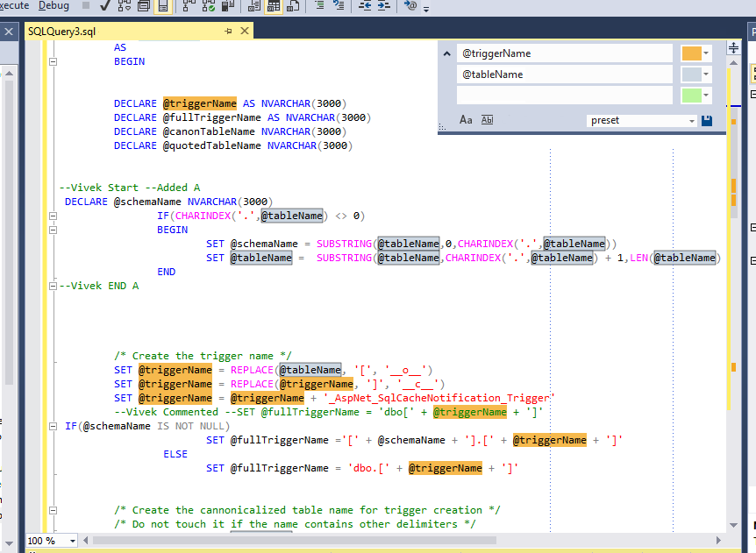The height and width of the screenshot is (553, 756).
Task: Click the '/* Create the trigger name */' comment
Action: pyautogui.click(x=203, y=356)
